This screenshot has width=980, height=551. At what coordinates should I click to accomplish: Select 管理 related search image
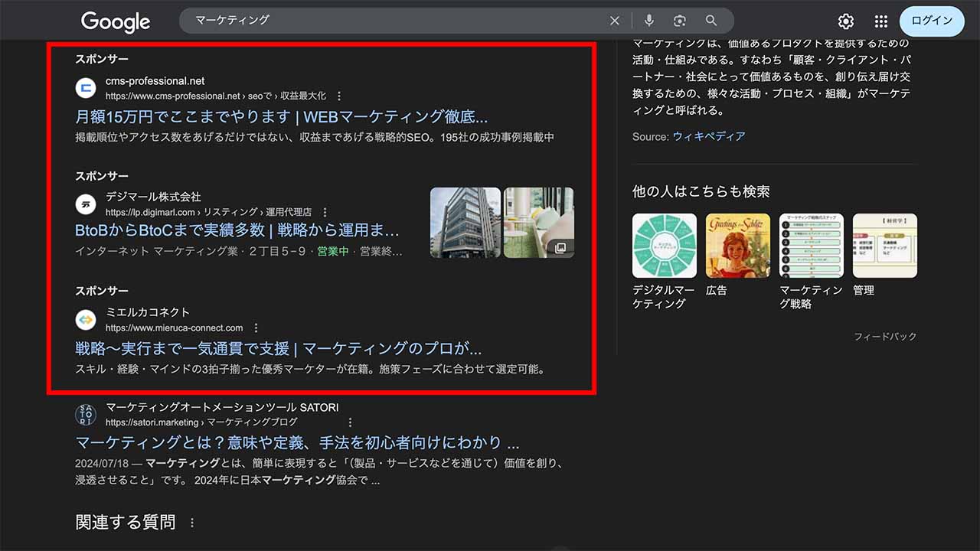[x=885, y=246]
